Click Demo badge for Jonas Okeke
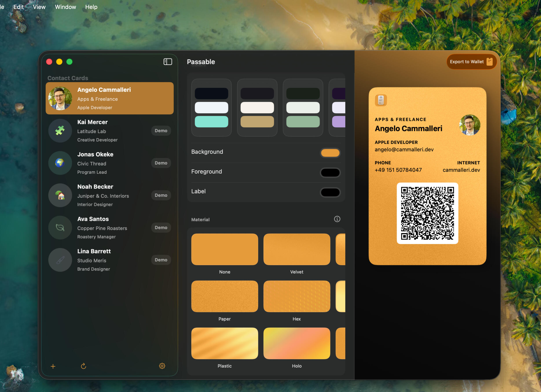Image resolution: width=541 pixels, height=392 pixels. [x=161, y=163]
